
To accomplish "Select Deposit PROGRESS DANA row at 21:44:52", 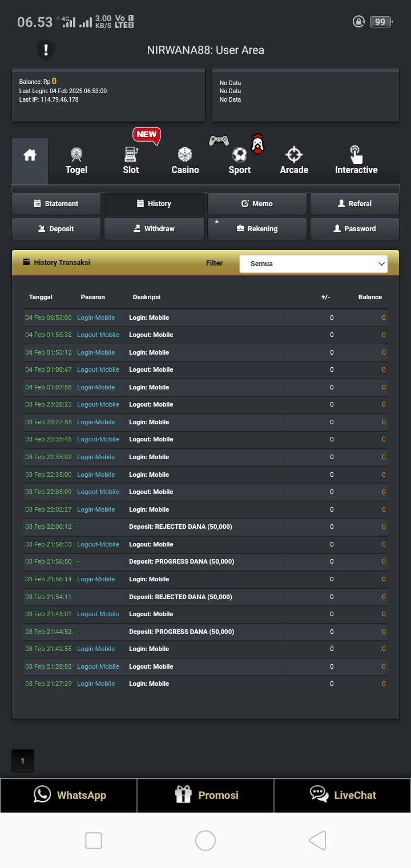I will click(205, 632).
